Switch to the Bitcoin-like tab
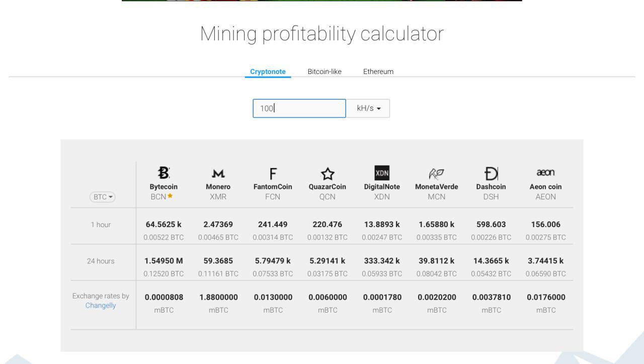Image resolution: width=644 pixels, height=364 pixels. click(325, 71)
